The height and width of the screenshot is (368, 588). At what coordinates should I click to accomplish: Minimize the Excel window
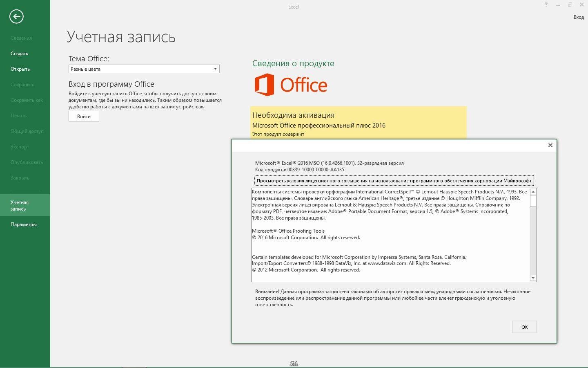[x=558, y=5]
